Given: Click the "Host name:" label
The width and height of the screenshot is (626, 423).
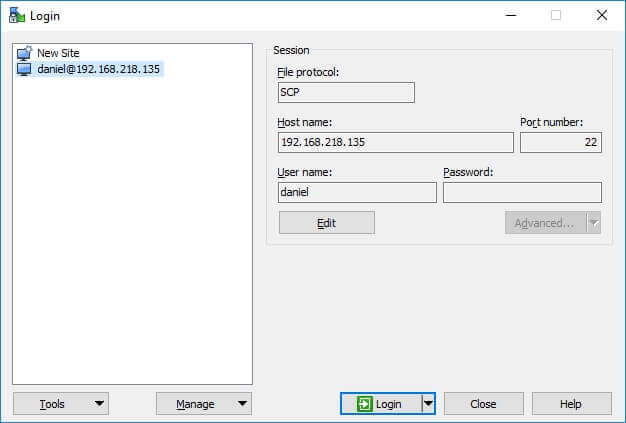Looking at the screenshot, I should (305, 122).
